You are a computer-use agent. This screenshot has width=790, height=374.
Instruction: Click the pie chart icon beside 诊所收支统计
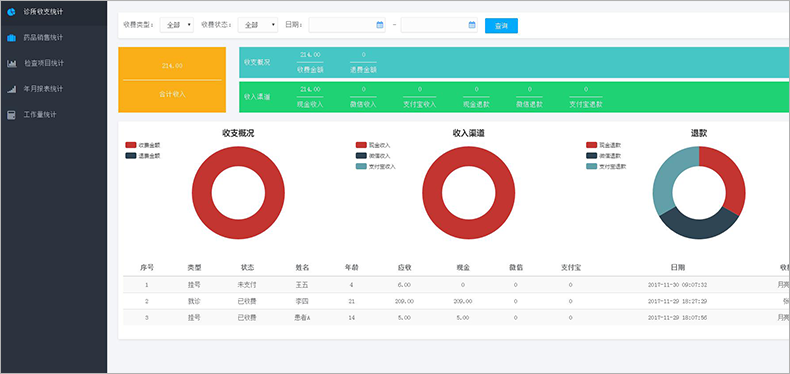tap(11, 12)
